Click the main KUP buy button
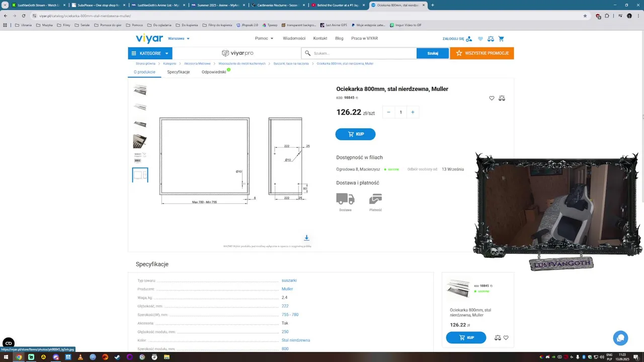The width and height of the screenshot is (644, 362). point(355,134)
